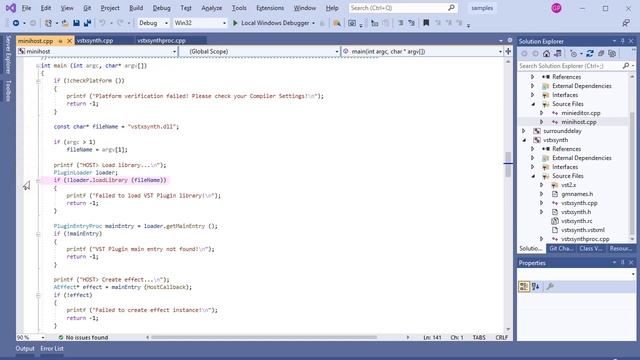640x360 pixels.
Task: Click the Property Pages wrench icon
Action: [550, 287]
